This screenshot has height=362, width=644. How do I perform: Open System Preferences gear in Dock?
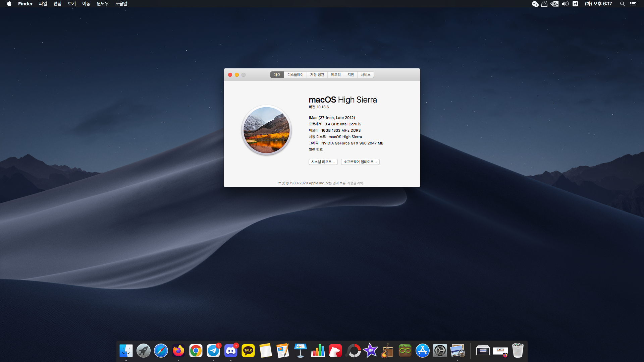click(440, 351)
